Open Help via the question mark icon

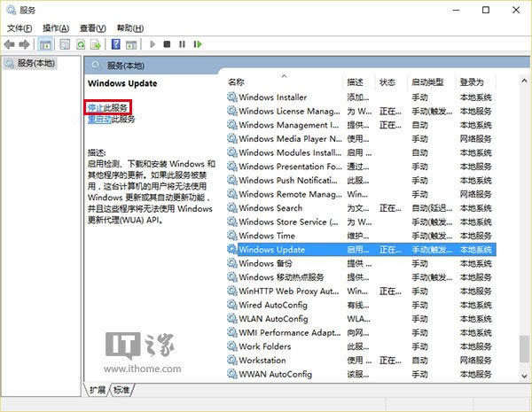click(x=115, y=43)
